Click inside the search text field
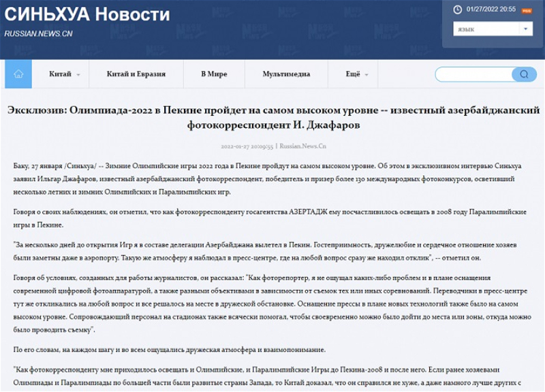Image resolution: width=545 pixels, height=392 pixels. pos(473,74)
